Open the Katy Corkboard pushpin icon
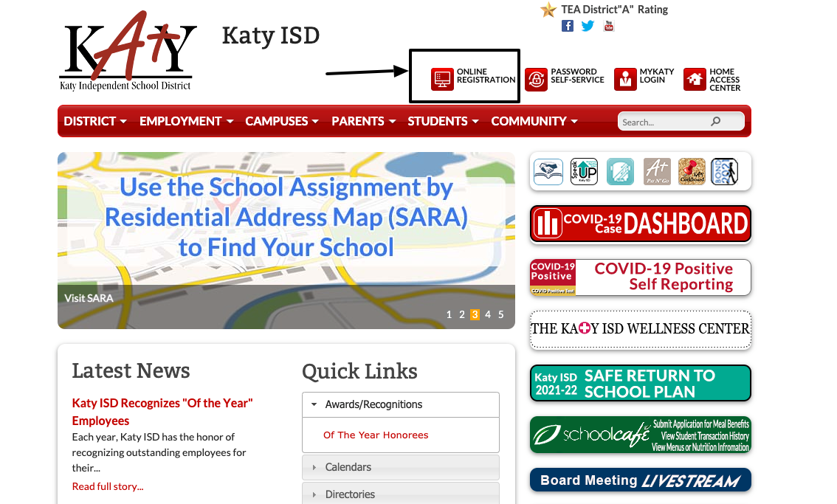The height and width of the screenshot is (504, 837). [692, 172]
